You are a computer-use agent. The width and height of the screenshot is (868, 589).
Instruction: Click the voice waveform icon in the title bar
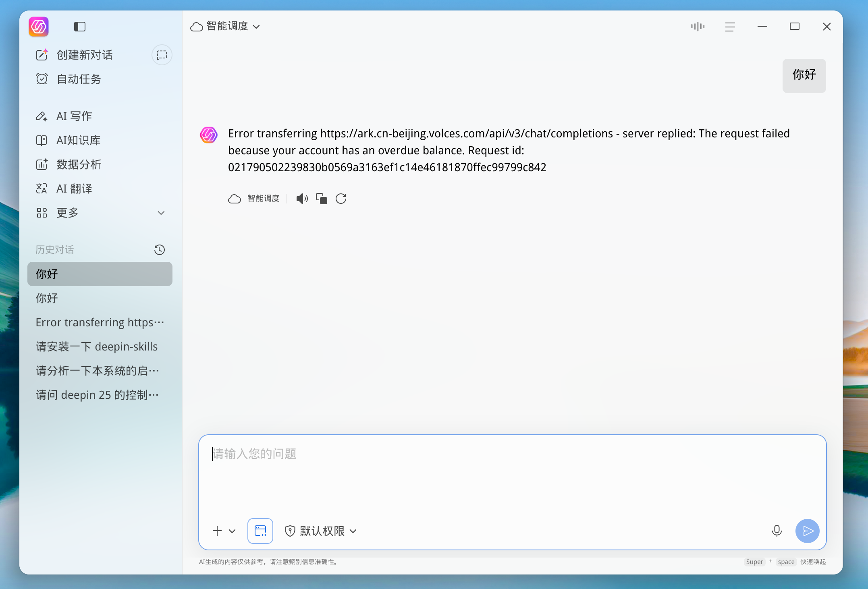coord(698,27)
